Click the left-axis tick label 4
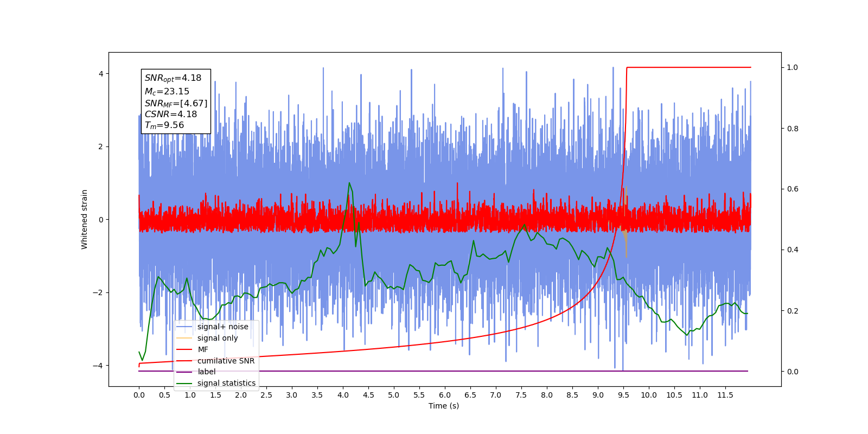Viewport: 868px width, 434px height. click(x=101, y=74)
